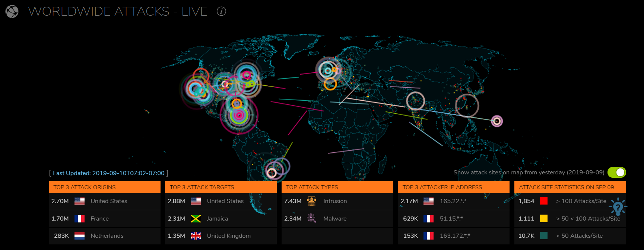Click the 165.22.*.* attacker IP entry
644x250 pixels.
click(x=453, y=201)
